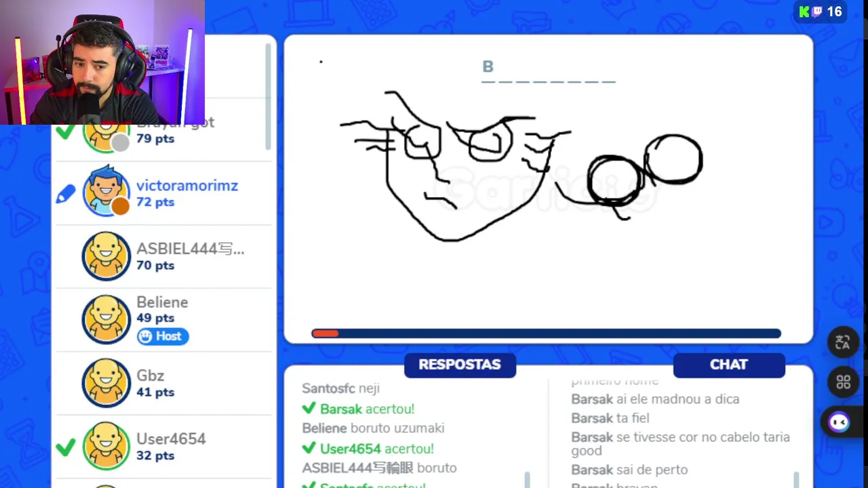Click chat message 'Barsak sai de perto'
This screenshot has height=488, width=868.
[x=629, y=470]
